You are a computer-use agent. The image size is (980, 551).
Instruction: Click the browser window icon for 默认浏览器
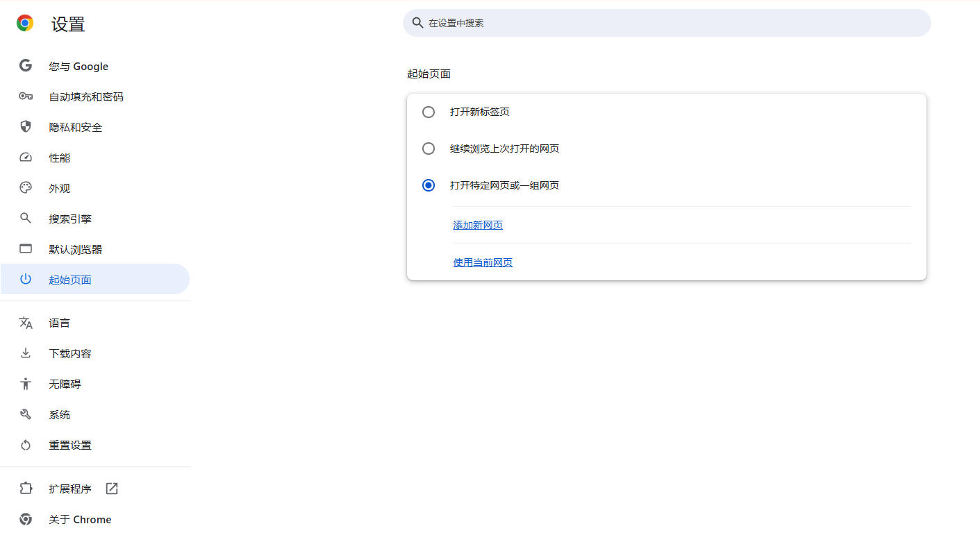click(x=26, y=249)
